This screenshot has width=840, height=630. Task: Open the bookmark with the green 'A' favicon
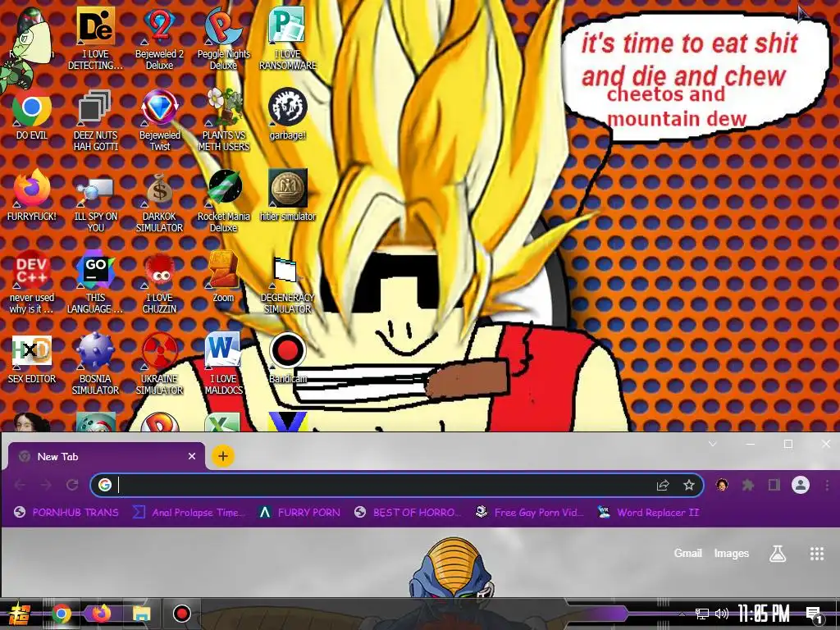299,513
